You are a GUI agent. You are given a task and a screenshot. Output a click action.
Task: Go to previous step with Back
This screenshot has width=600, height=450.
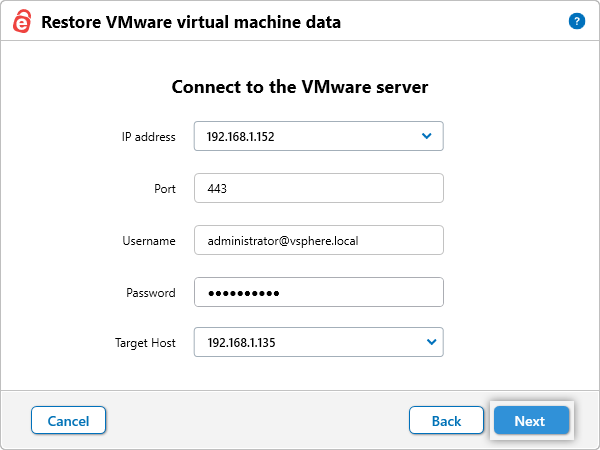[446, 421]
